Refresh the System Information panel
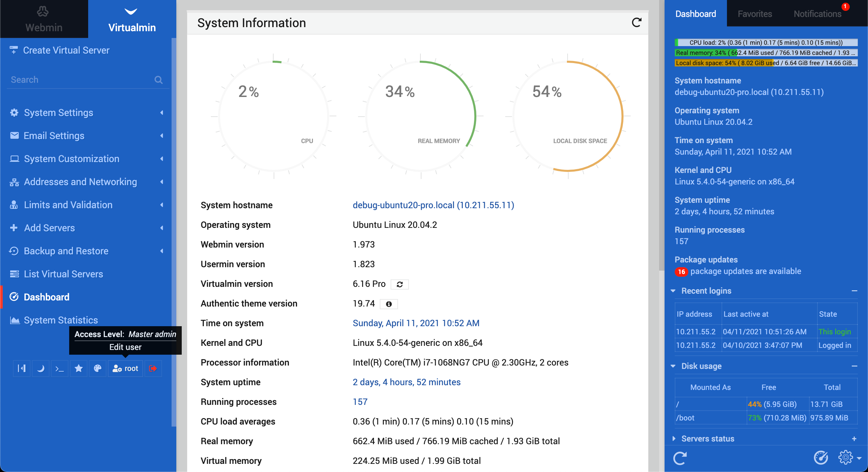Viewport: 868px width, 472px height. (x=637, y=23)
